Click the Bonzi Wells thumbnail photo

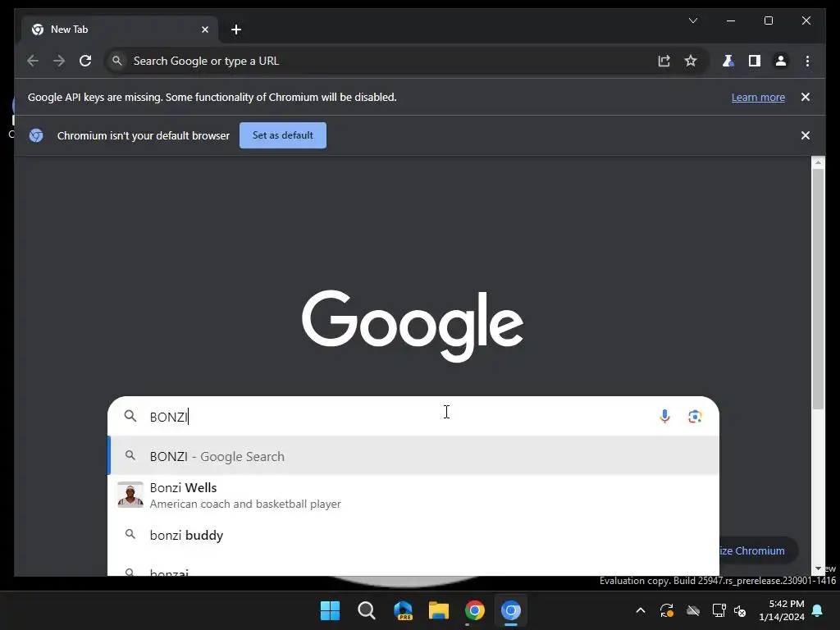(x=130, y=495)
